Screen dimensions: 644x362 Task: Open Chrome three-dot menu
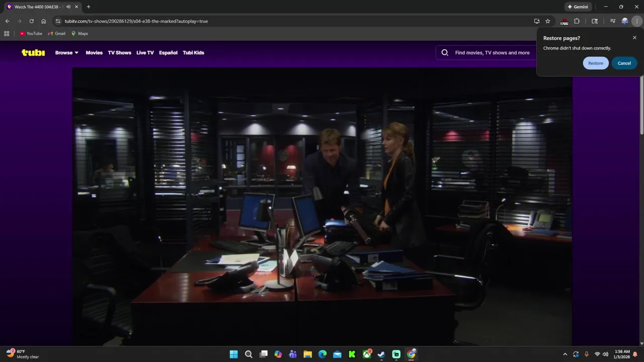click(x=637, y=21)
